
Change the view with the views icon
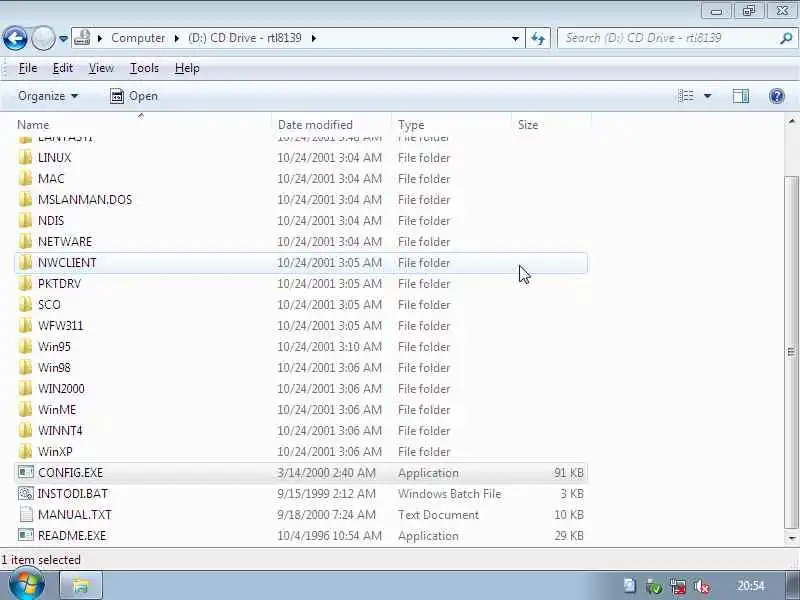pyautogui.click(x=686, y=96)
